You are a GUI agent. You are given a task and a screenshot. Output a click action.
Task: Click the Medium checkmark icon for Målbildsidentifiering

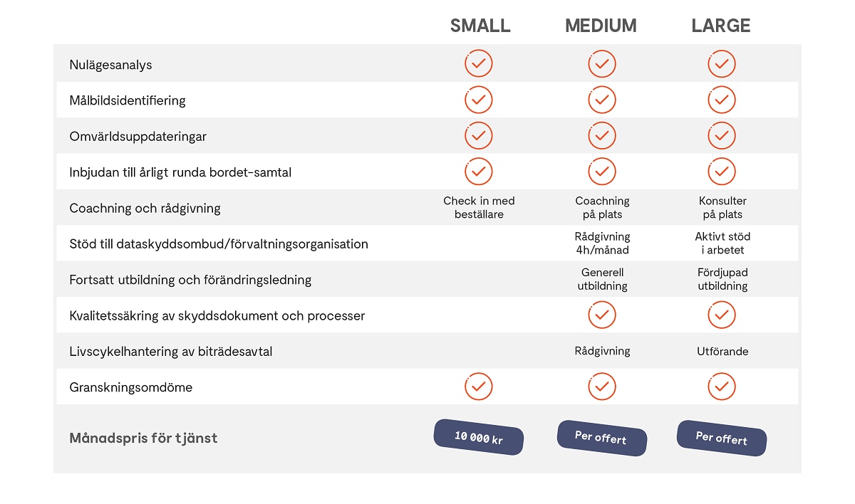tap(602, 100)
